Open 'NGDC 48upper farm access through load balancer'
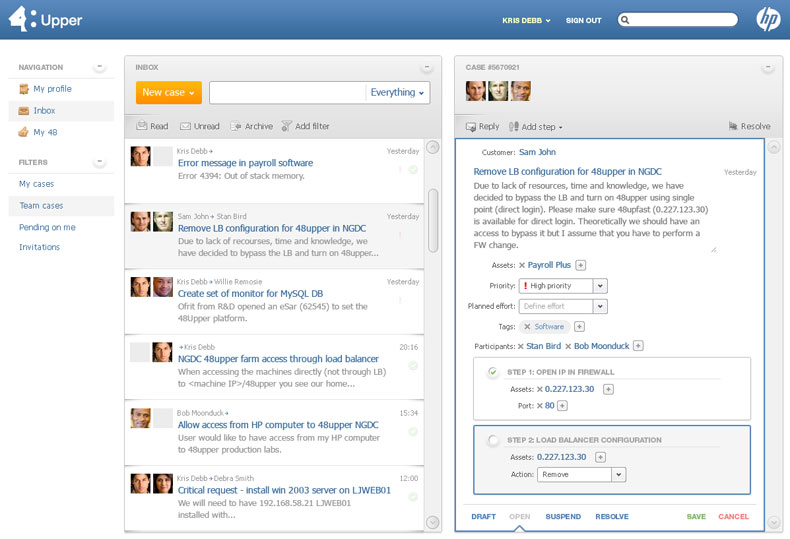 click(278, 359)
